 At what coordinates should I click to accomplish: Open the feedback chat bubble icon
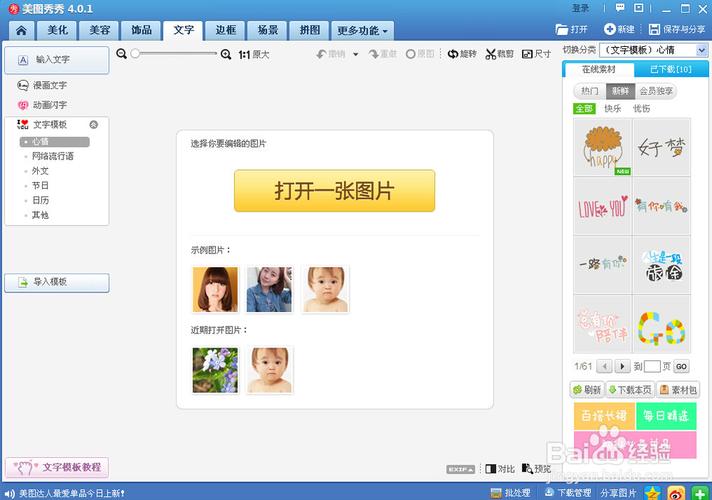[620, 8]
